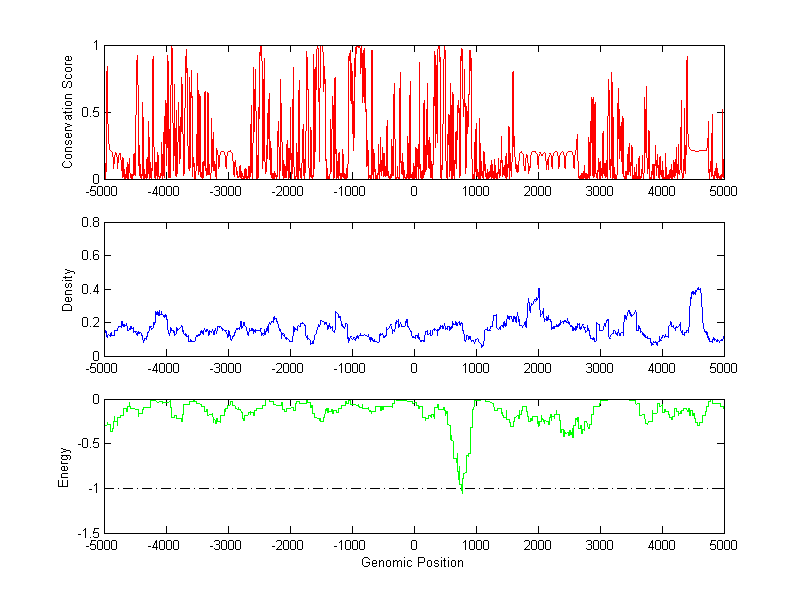Click the 1 tick on Conservation Score axis
This screenshot has height=599, width=800.
click(94, 46)
